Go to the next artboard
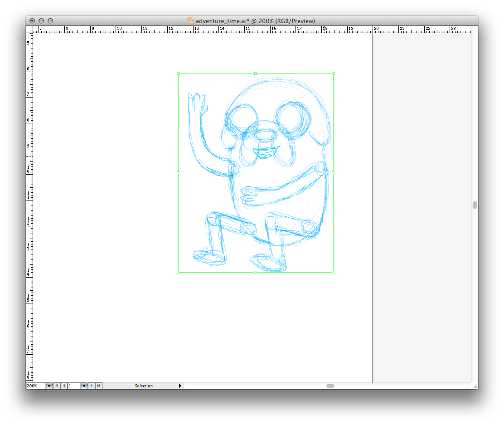The height and width of the screenshot is (425, 504). (92, 386)
